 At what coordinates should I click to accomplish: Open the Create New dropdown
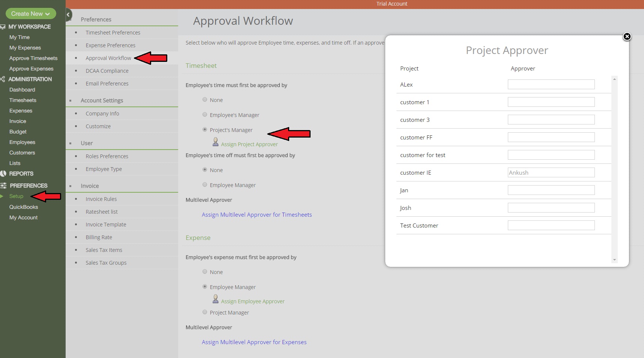(x=31, y=14)
